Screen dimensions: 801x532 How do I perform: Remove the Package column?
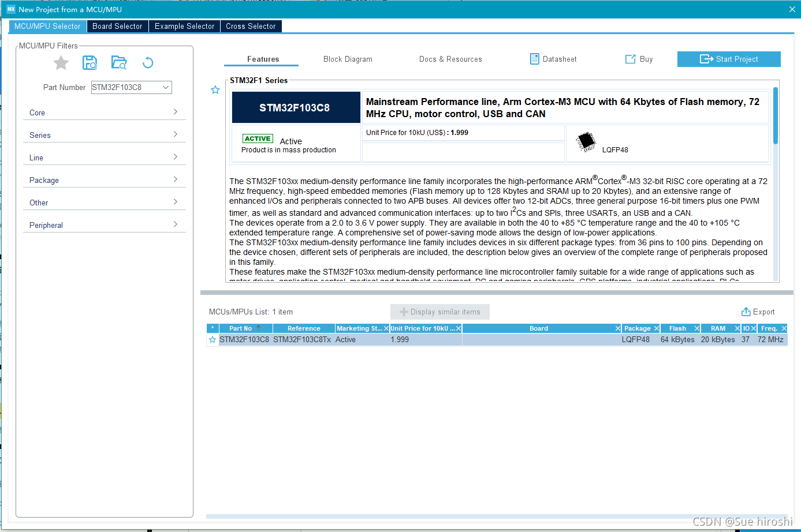pos(657,328)
